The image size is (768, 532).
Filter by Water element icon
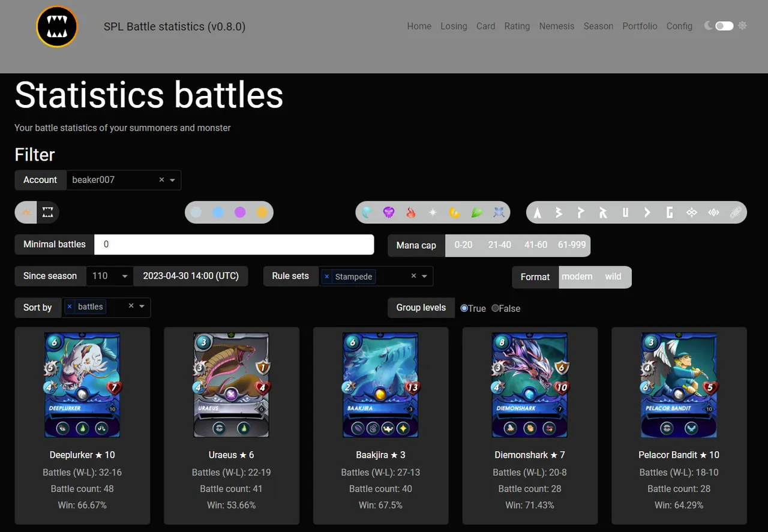367,212
